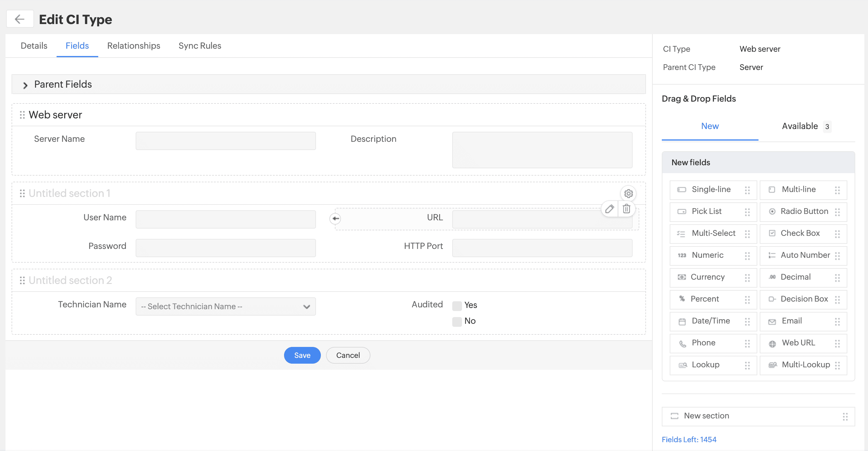The image size is (868, 451).
Task: Check the Audited No checkbox
Action: (457, 321)
